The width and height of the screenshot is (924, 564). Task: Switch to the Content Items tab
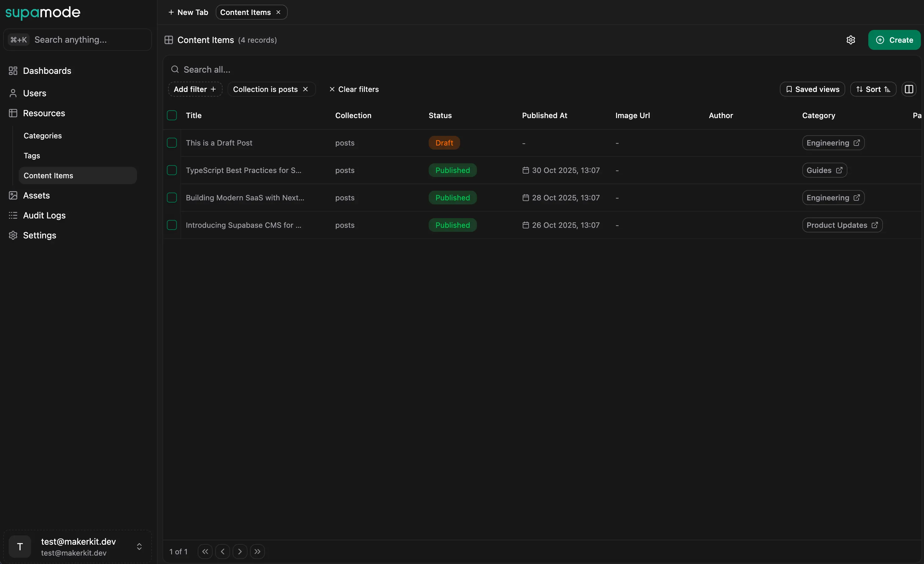coord(246,12)
